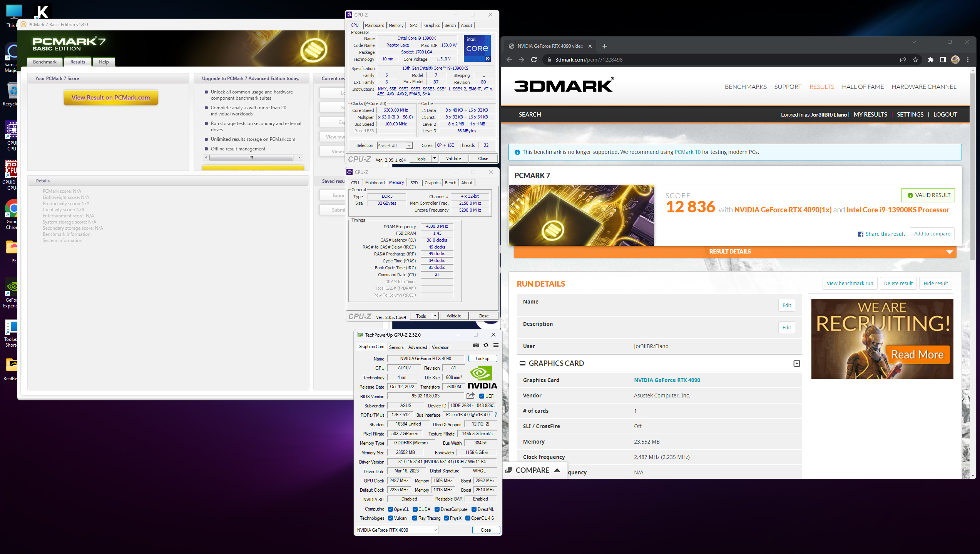Screen dimensions: 980x554
Task: Click Edit next to Description
Action: pos(786,328)
